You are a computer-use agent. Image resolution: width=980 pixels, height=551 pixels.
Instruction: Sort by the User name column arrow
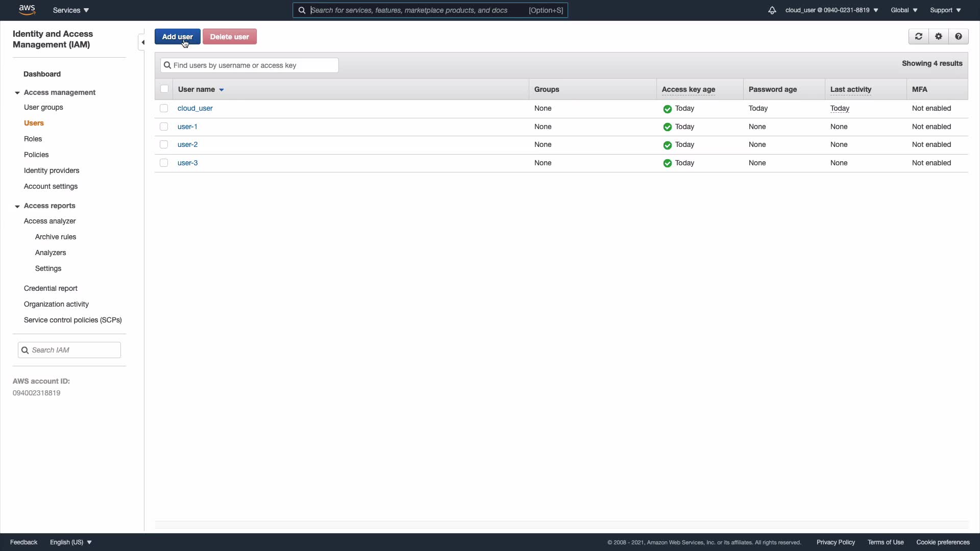click(222, 90)
